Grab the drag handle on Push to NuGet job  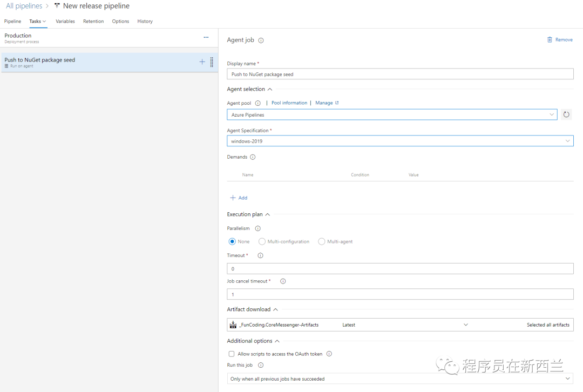coord(212,62)
